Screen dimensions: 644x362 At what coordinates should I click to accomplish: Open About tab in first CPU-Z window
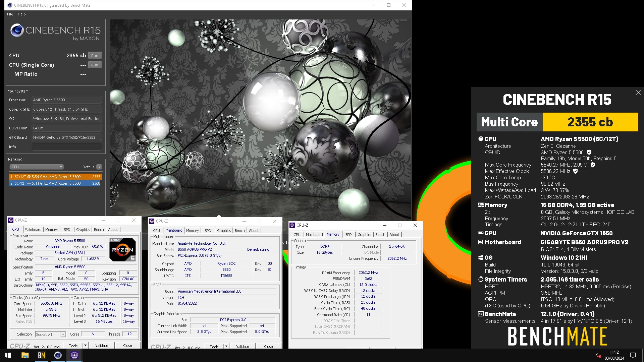click(113, 230)
